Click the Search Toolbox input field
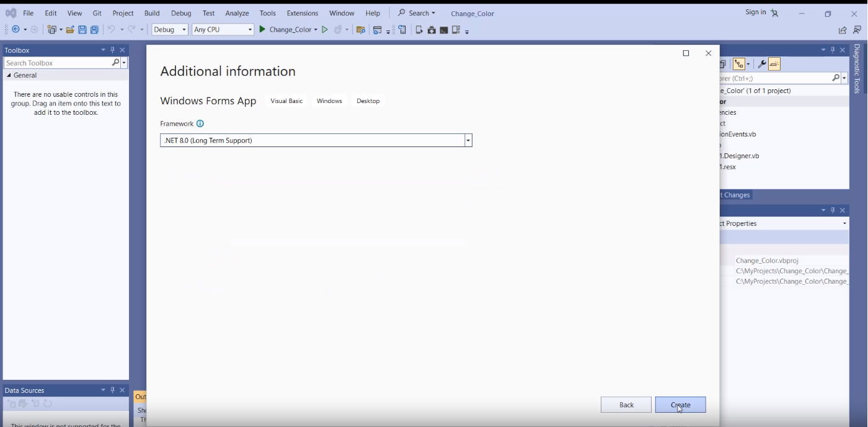868x427 pixels. click(57, 63)
